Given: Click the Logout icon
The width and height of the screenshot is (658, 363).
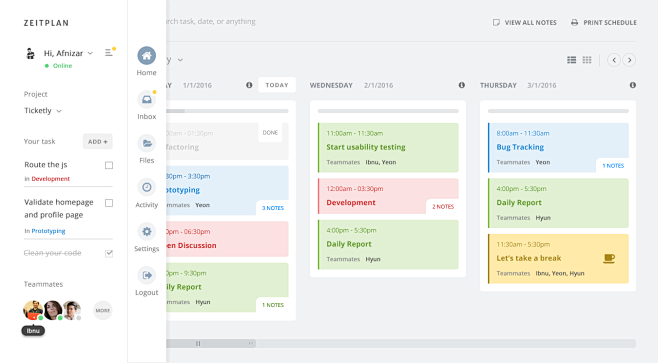Looking at the screenshot, I should tap(146, 275).
